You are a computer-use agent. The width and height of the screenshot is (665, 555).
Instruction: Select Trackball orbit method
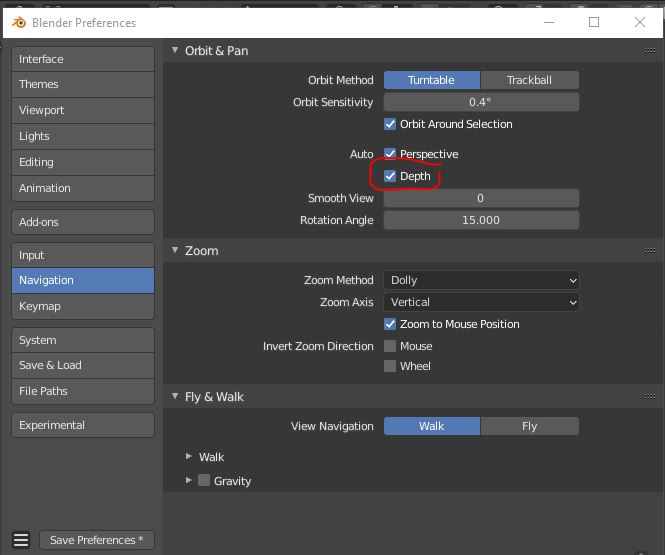click(x=529, y=80)
